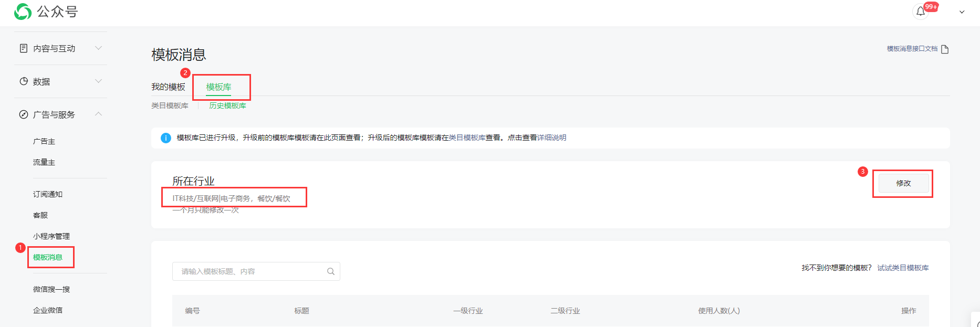
Task: Click 修改 button for industry
Action: click(x=903, y=183)
